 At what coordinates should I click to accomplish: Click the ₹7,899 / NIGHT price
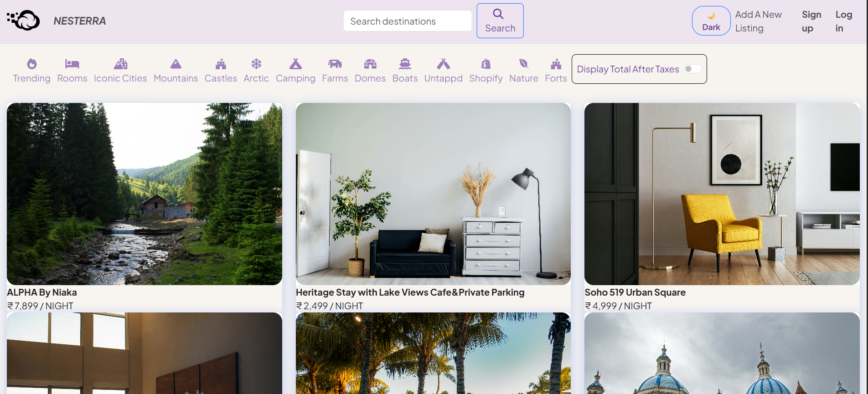40,306
